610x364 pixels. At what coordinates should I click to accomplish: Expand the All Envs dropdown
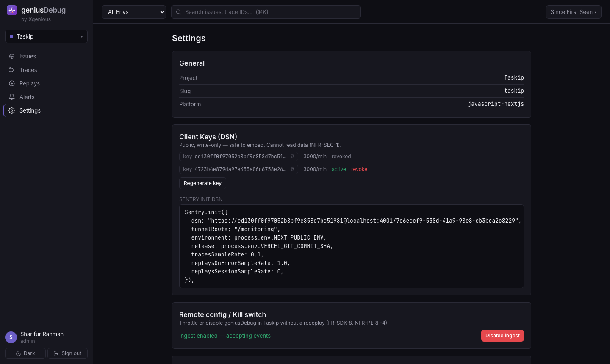(134, 12)
